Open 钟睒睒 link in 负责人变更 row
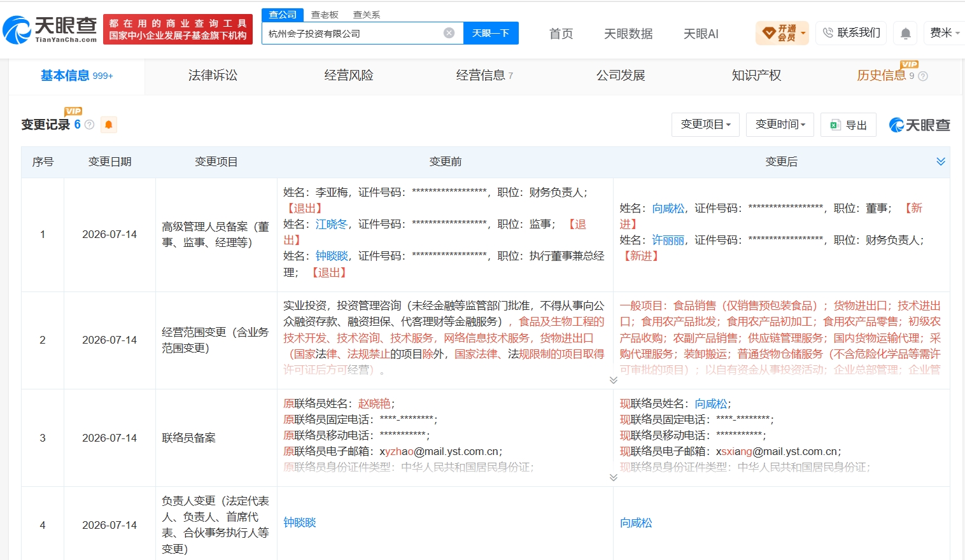The image size is (965, 560). click(x=300, y=522)
